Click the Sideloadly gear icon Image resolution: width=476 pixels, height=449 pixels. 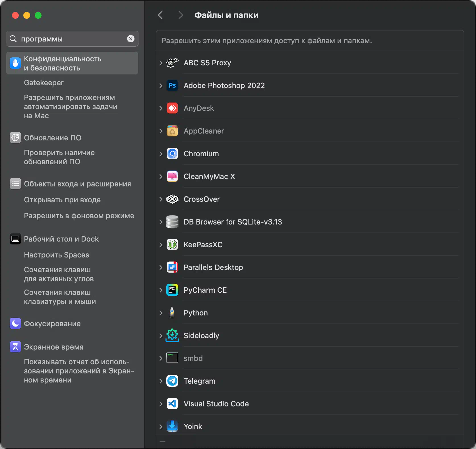coord(172,335)
